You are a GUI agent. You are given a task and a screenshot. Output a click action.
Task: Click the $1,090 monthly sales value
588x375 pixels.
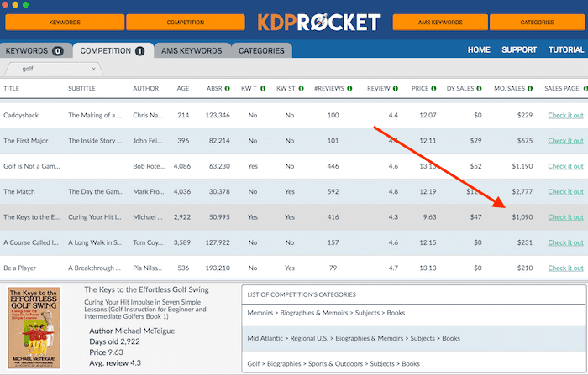[x=522, y=217]
